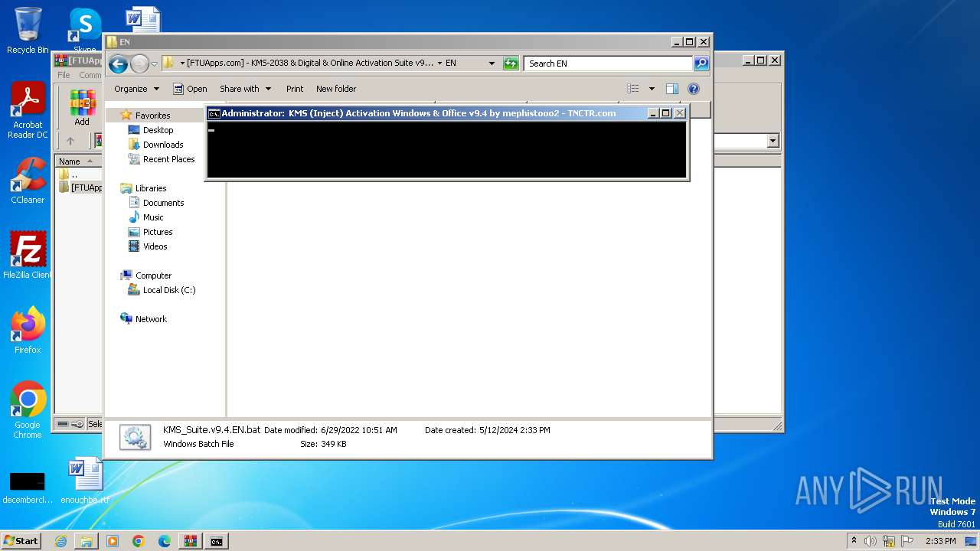The image size is (980, 551).
Task: Focus the Search EN input field
Action: point(609,64)
